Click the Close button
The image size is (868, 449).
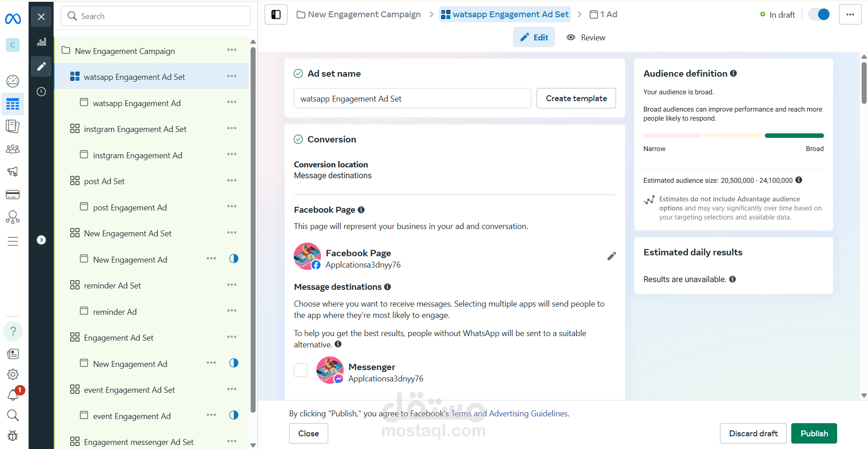[x=309, y=434]
